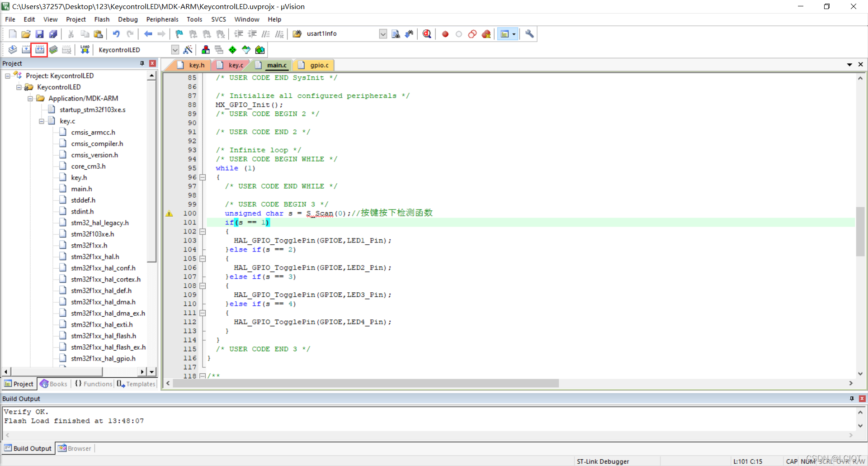Switch to the key.c editor tab
Screen dimensions: 868x466
point(231,65)
